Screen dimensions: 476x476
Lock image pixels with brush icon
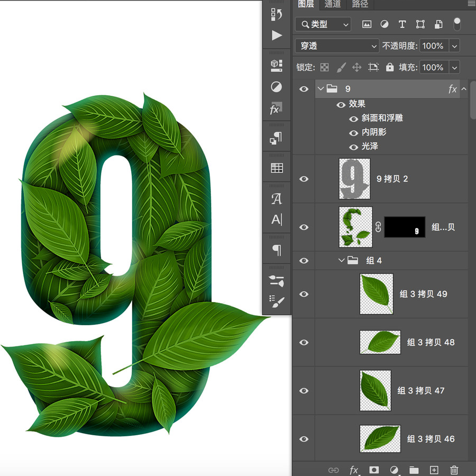[341, 67]
